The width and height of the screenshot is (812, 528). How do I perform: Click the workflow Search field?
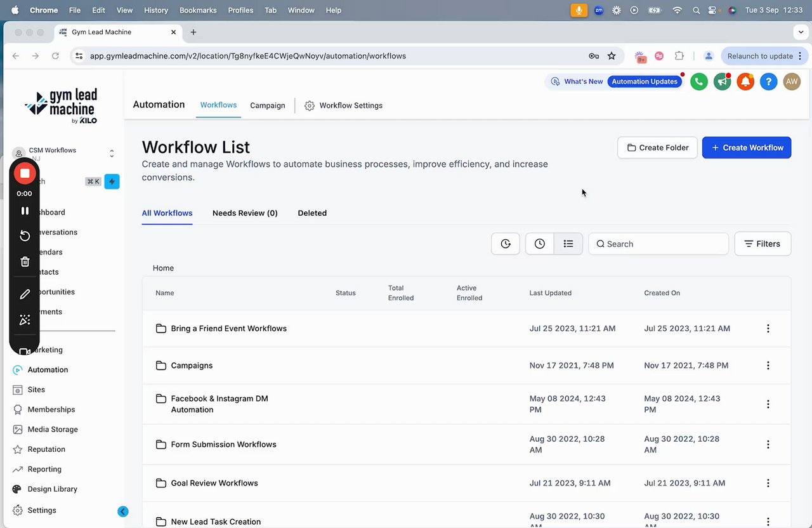tap(658, 244)
